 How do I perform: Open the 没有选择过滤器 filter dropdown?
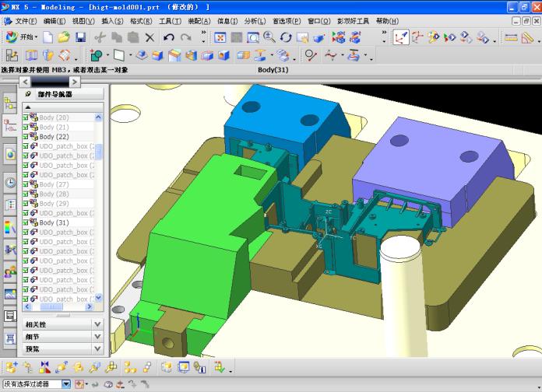[66, 384]
